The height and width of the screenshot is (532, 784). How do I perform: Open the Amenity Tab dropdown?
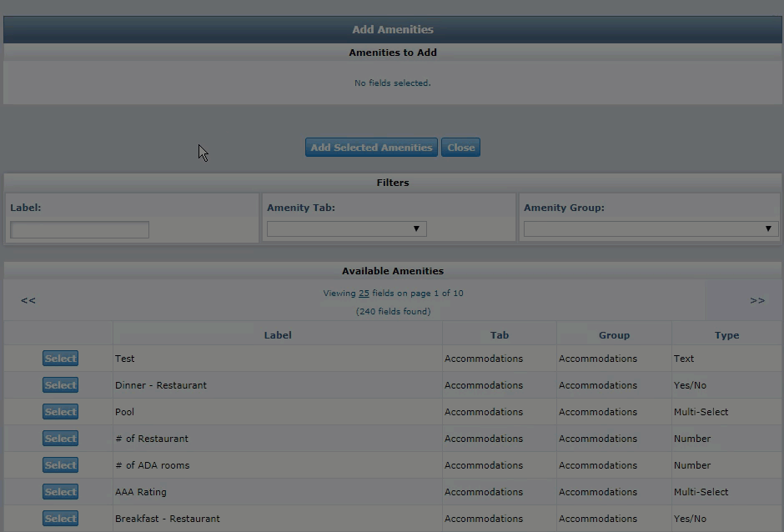click(x=346, y=228)
